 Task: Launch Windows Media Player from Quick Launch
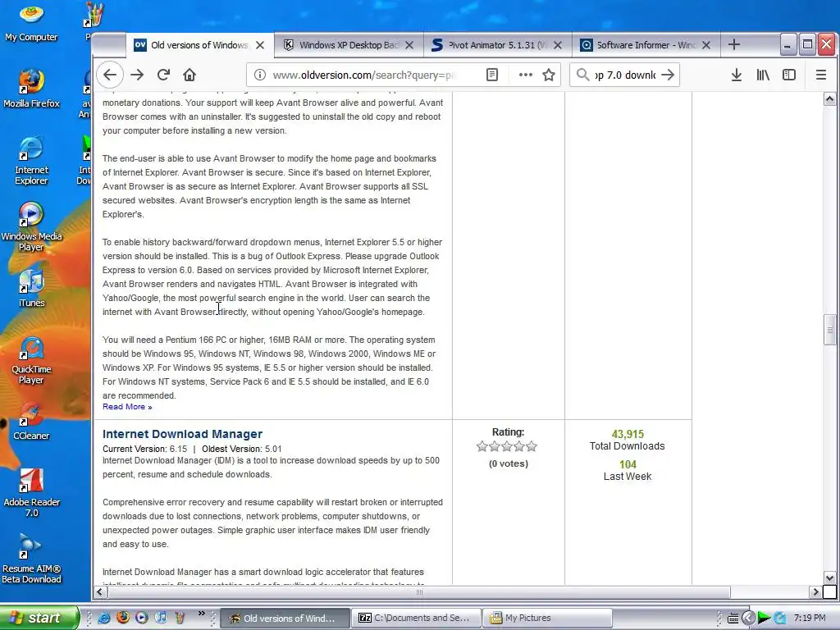pyautogui.click(x=141, y=618)
